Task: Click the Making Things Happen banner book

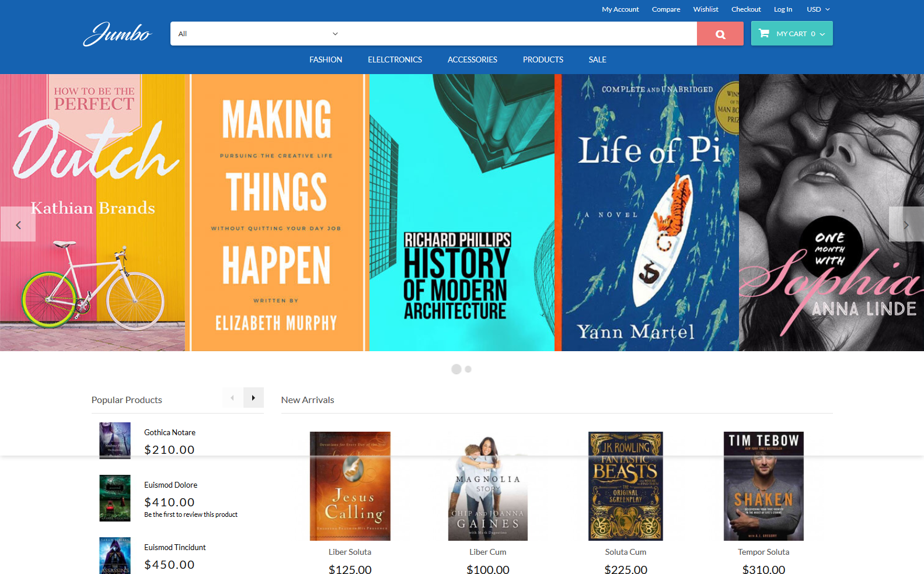Action: click(x=277, y=212)
